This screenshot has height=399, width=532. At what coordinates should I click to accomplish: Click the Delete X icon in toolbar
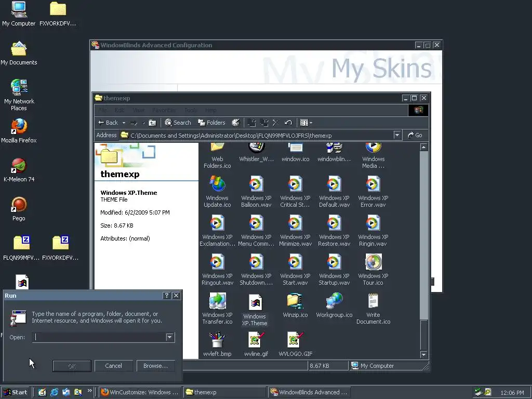pyautogui.click(x=276, y=123)
